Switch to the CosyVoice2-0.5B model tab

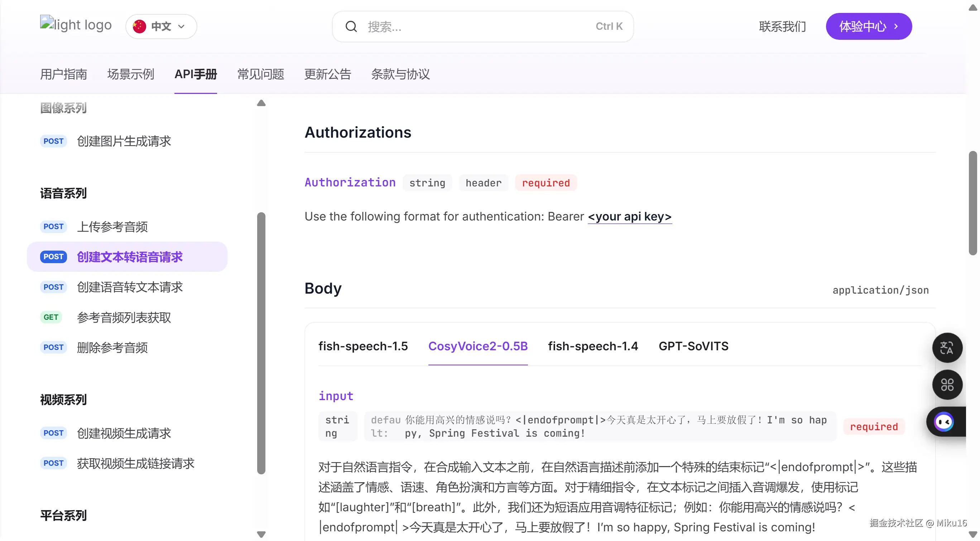click(x=478, y=346)
